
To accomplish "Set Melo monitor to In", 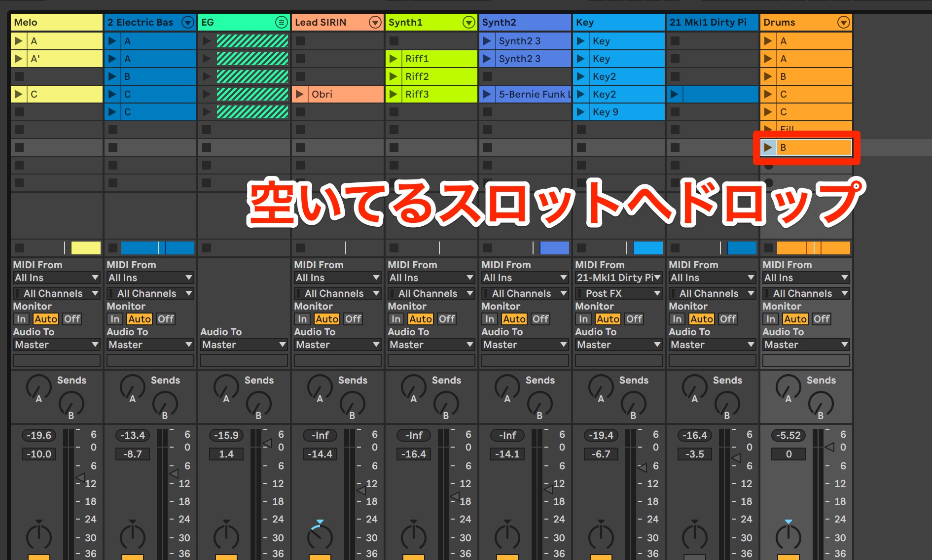I will pyautogui.click(x=21, y=319).
